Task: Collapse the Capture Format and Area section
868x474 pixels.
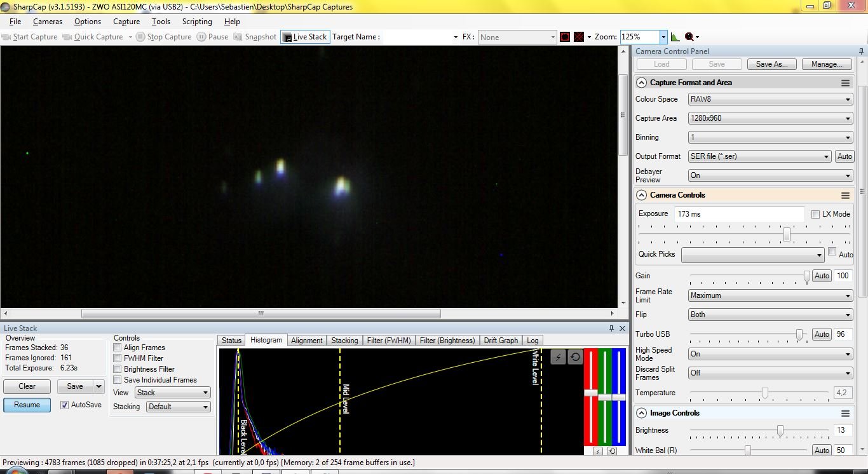Action: click(641, 83)
